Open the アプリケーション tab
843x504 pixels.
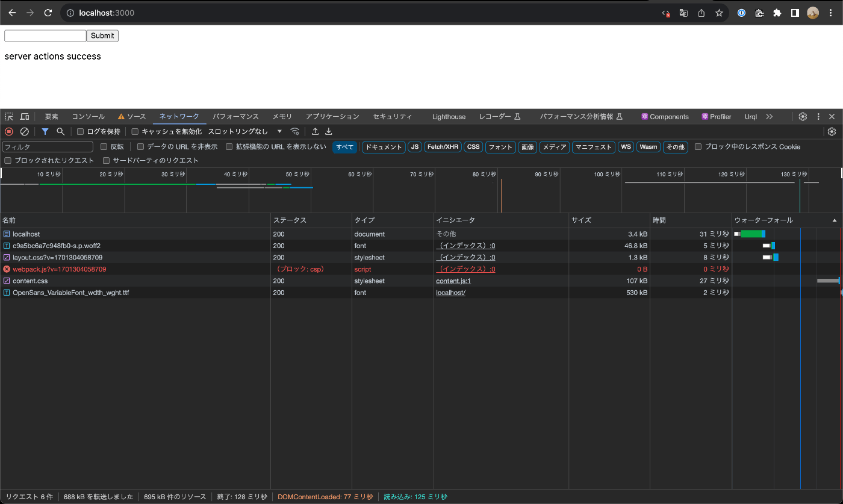coord(332,116)
